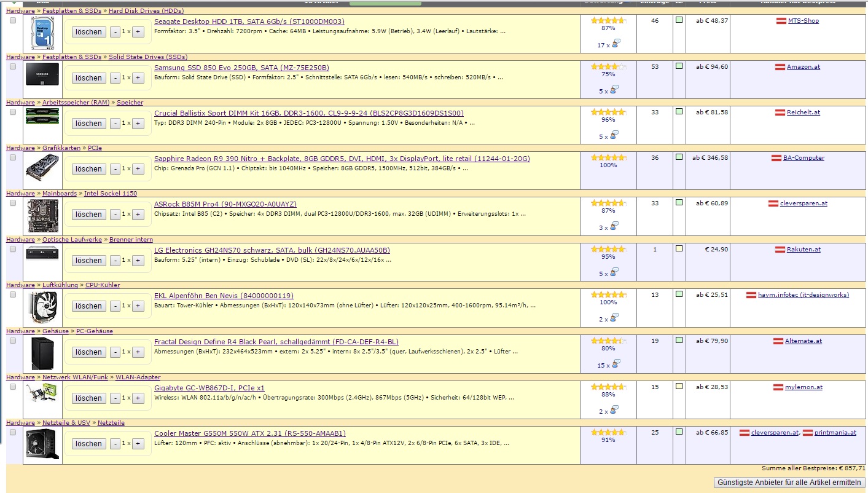The image size is (868, 493).
Task: Open reviews icon for Fractal Design Define R4
Action: click(x=615, y=364)
